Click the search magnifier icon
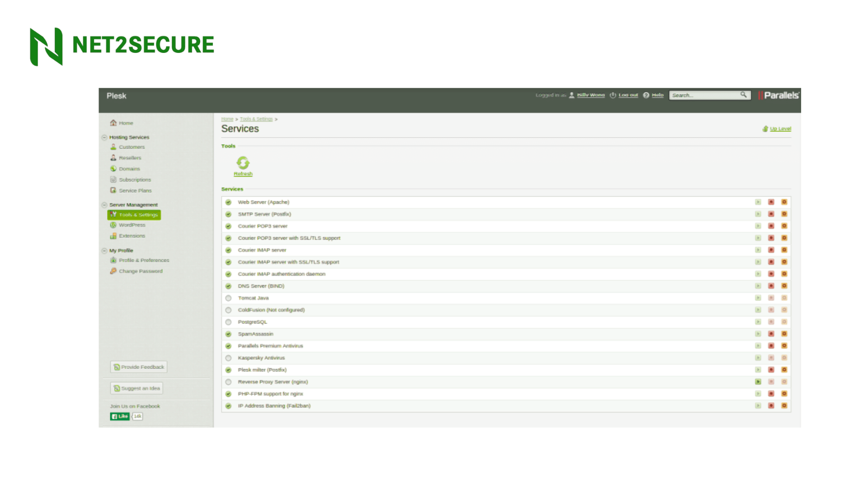 click(744, 95)
